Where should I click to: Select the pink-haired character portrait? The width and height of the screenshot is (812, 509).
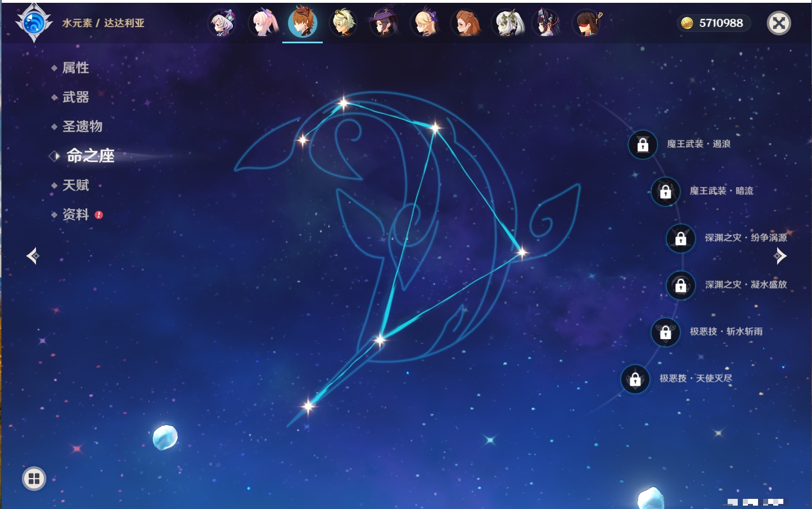point(263,23)
